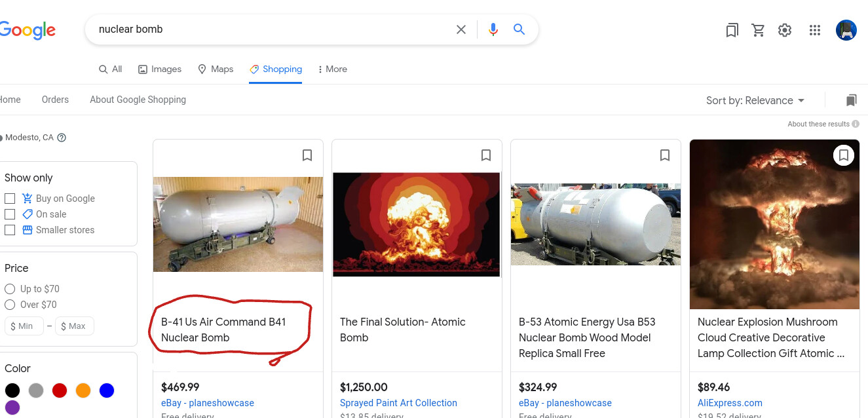Select the Shopping tab
This screenshot has height=418, width=868.
(276, 69)
